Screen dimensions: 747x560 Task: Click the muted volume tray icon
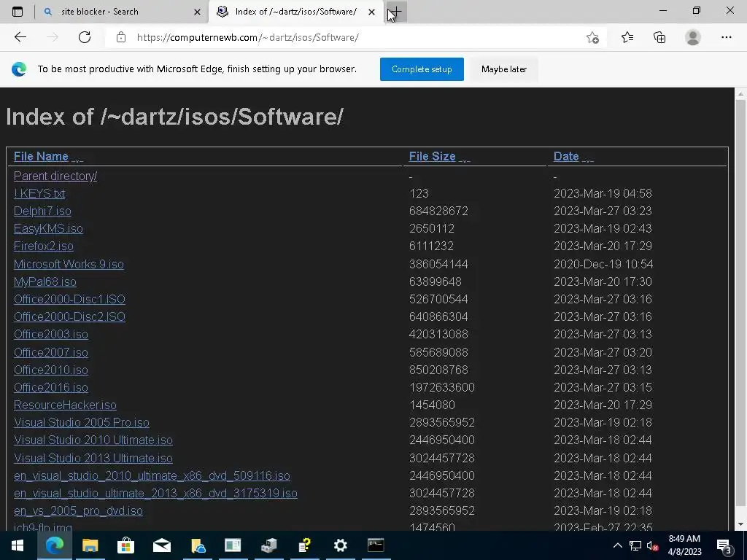pos(652,545)
